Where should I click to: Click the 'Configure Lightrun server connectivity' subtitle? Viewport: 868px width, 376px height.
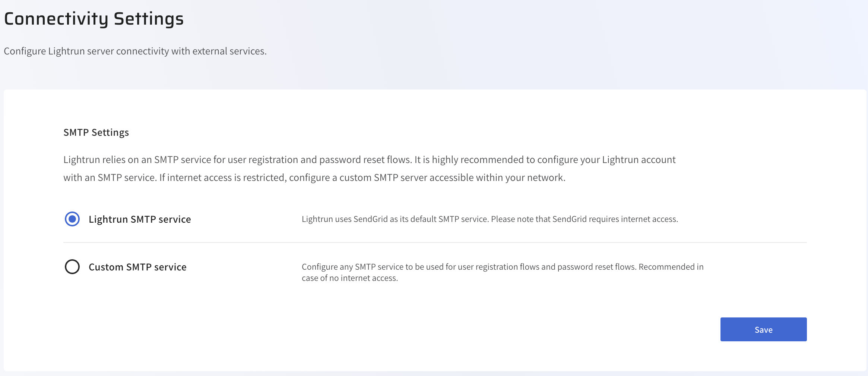pos(135,51)
